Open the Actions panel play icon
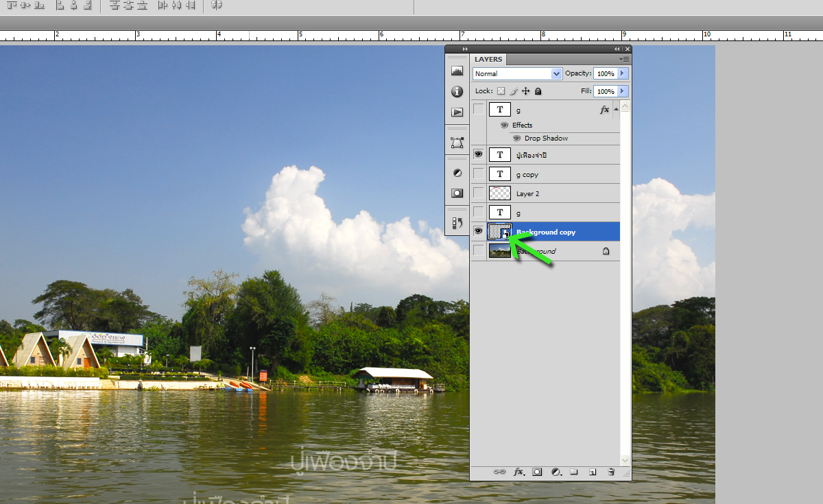This screenshot has width=823, height=504. 457,112
